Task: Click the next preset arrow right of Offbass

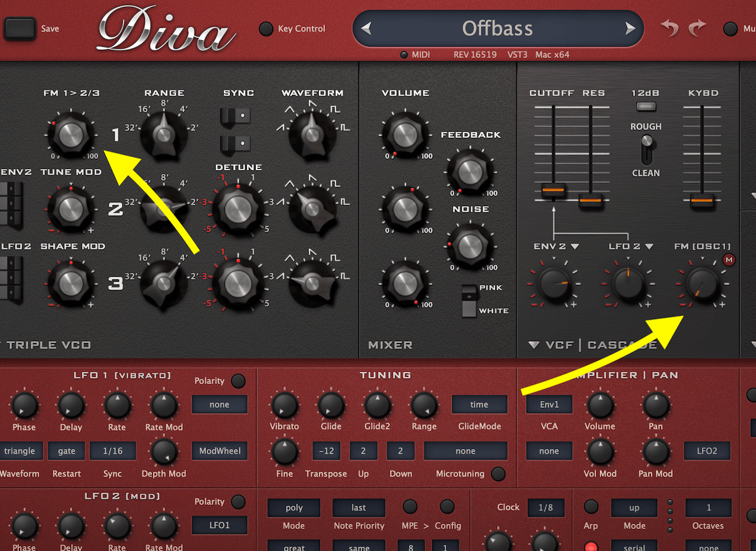Action: [629, 28]
